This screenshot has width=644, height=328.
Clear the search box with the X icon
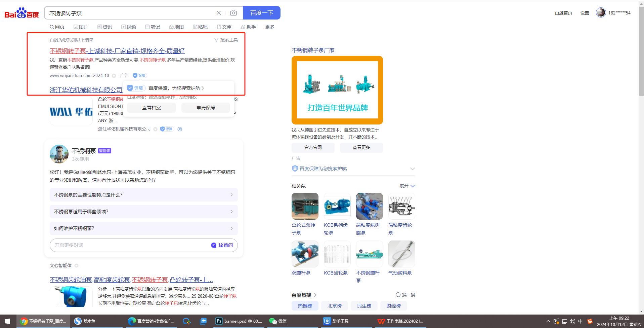point(219,13)
